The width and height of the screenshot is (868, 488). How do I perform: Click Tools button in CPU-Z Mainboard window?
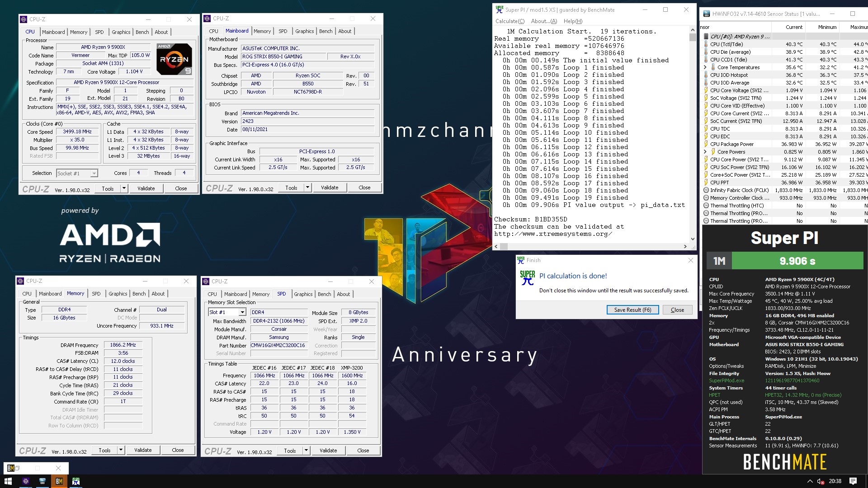click(291, 188)
